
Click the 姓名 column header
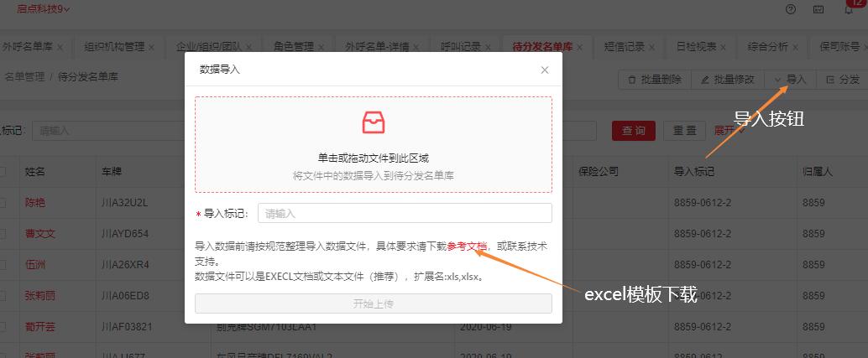click(x=34, y=172)
